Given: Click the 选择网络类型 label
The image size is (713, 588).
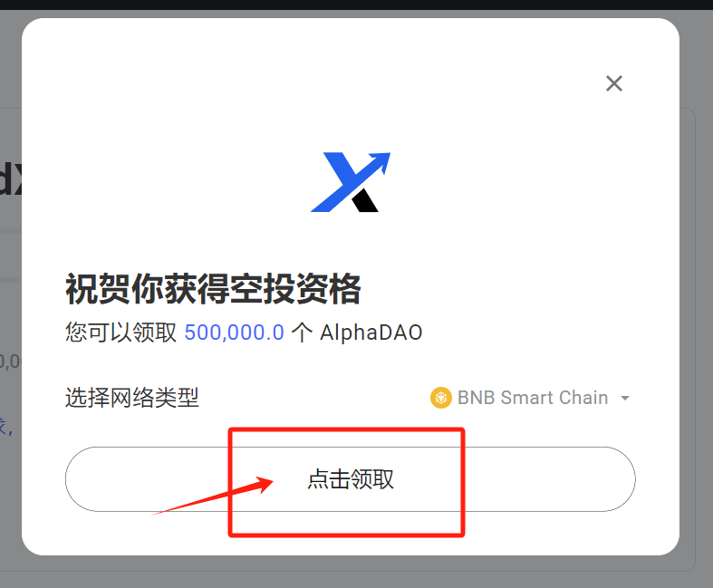Looking at the screenshot, I should (x=132, y=398).
